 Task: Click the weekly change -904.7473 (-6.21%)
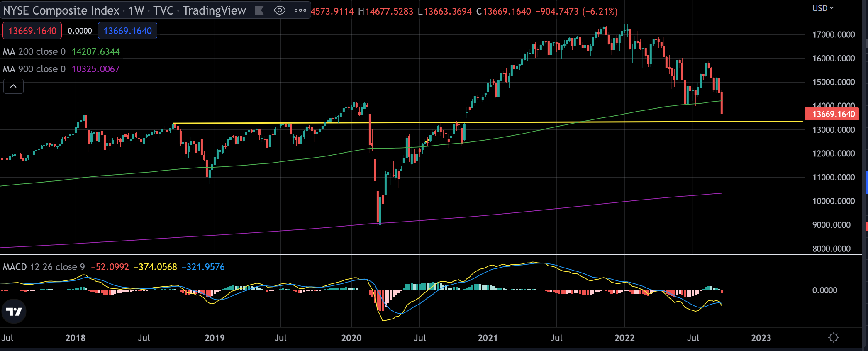pyautogui.click(x=577, y=11)
